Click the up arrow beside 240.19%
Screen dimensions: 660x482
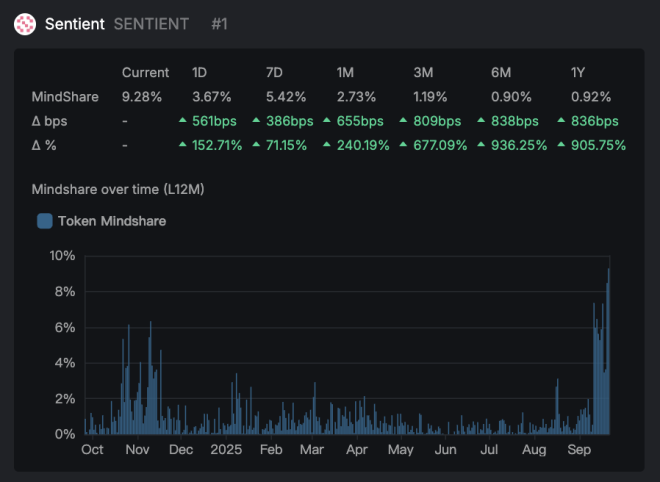point(327,144)
